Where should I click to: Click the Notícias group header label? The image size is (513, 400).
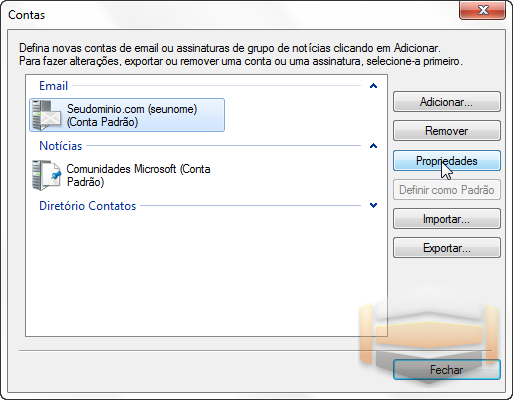click(x=61, y=146)
